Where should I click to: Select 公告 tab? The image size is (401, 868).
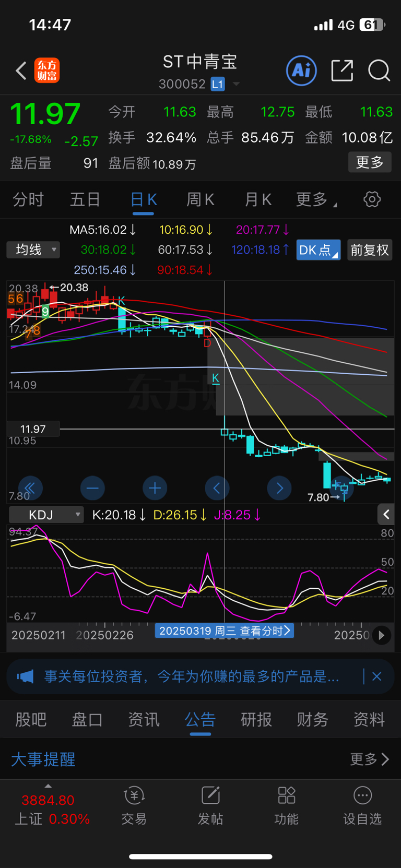(200, 720)
